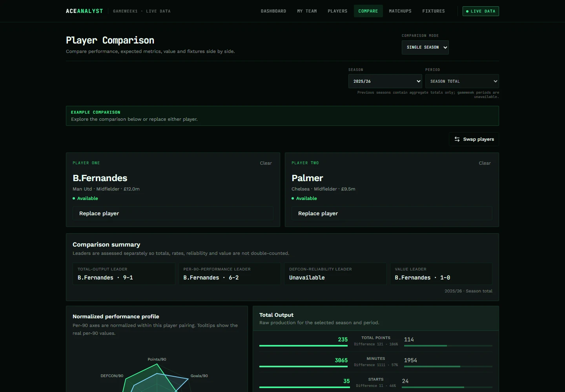Open the Dashboard nav item
Screen dimensions: 565x392
click(273, 11)
